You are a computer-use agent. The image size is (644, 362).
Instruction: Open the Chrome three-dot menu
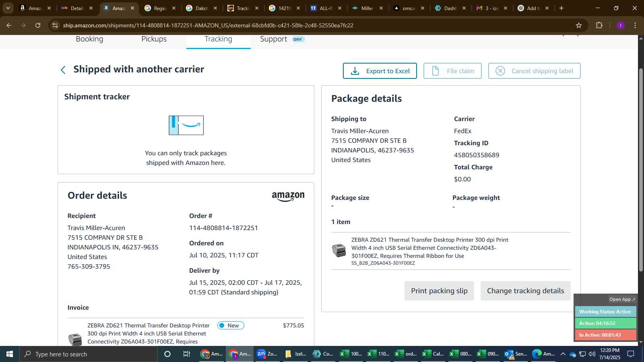pos(635,25)
